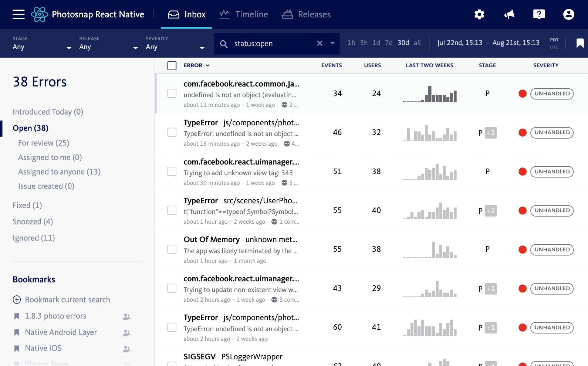Click the red severity dot on Out Of Memory row

(523, 250)
